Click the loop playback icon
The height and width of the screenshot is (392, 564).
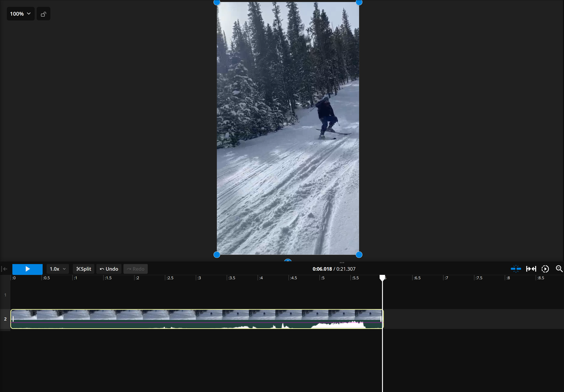click(x=545, y=269)
